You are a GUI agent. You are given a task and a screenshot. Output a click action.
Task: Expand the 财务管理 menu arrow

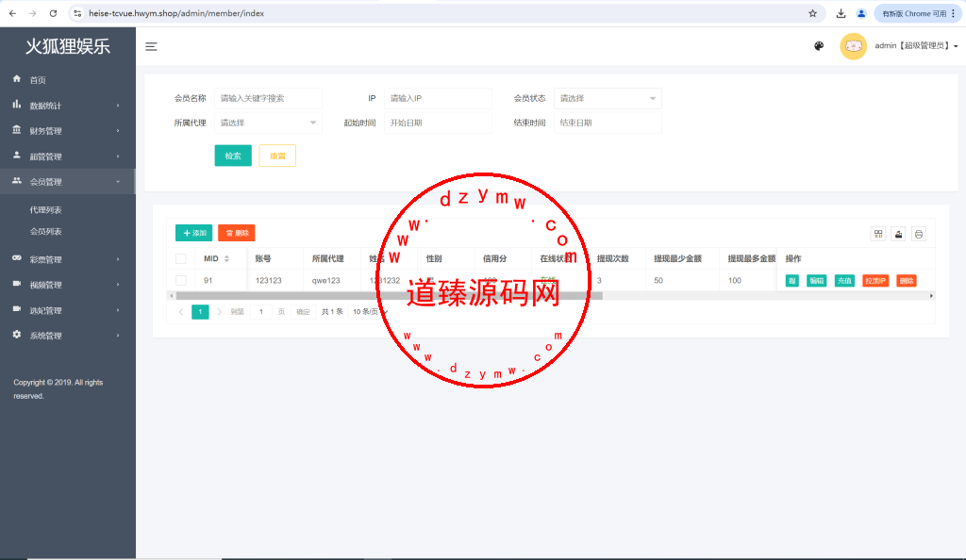[x=118, y=131]
